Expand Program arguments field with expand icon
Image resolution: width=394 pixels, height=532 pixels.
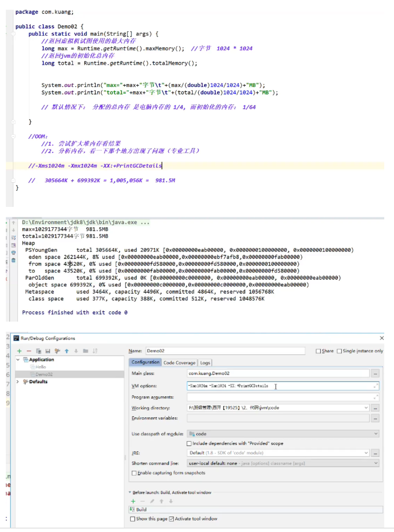[376, 397]
